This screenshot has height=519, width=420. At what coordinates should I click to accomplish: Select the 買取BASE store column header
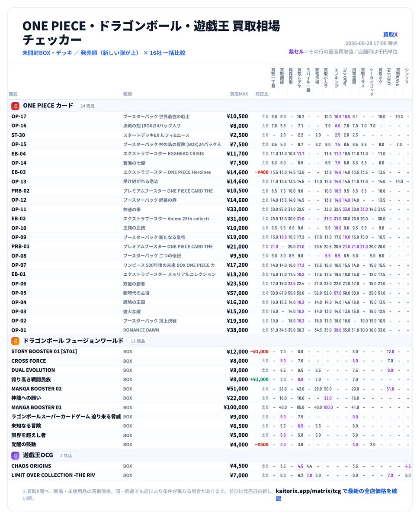click(x=398, y=77)
